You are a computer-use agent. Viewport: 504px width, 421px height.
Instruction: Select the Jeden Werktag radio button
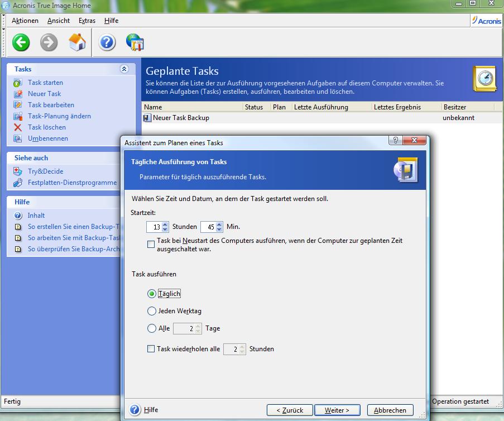[x=151, y=311]
